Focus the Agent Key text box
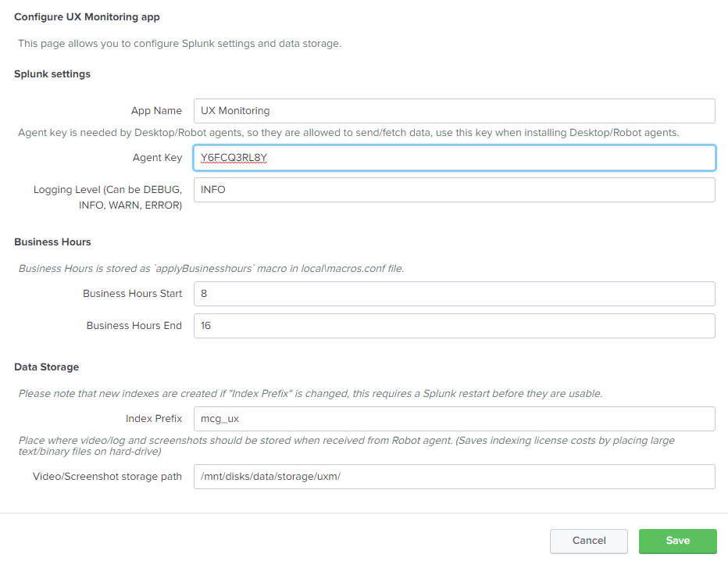Image resolution: width=728 pixels, height=565 pixels. tap(454, 158)
